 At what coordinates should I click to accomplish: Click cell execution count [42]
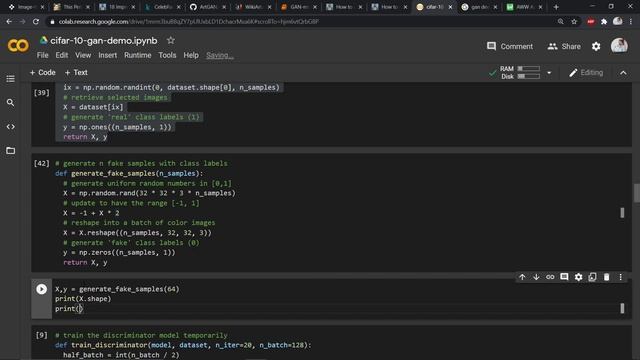pyautogui.click(x=42, y=164)
